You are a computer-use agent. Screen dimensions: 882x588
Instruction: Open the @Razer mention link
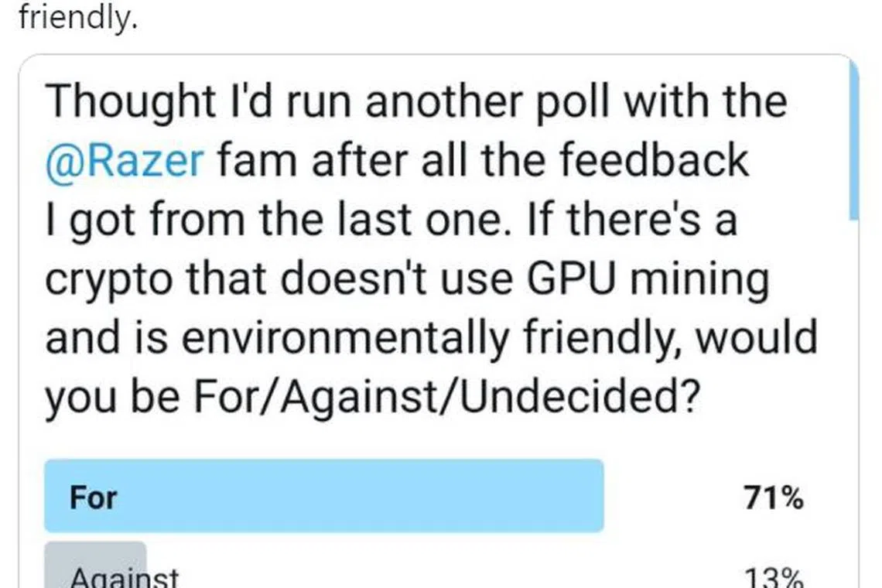[x=125, y=161]
